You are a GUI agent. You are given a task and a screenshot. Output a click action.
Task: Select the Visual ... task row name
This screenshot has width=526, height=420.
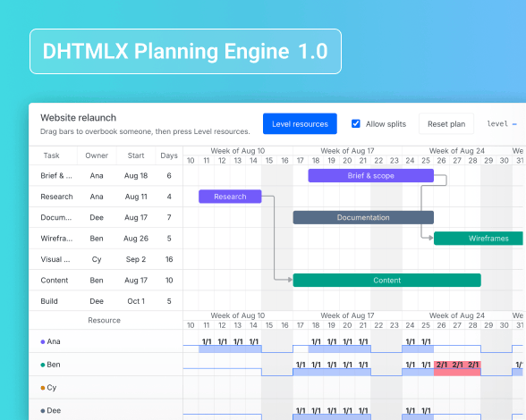[x=55, y=259]
